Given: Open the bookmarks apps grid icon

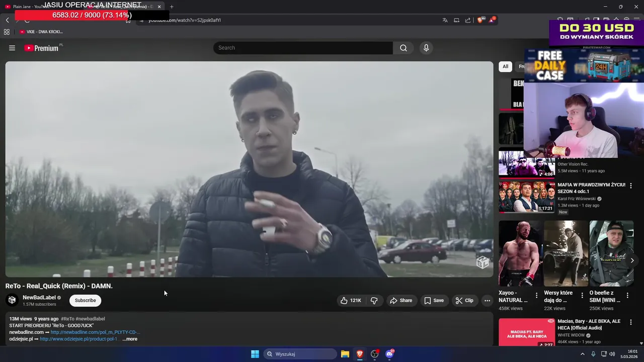Looking at the screenshot, I should coord(7,32).
